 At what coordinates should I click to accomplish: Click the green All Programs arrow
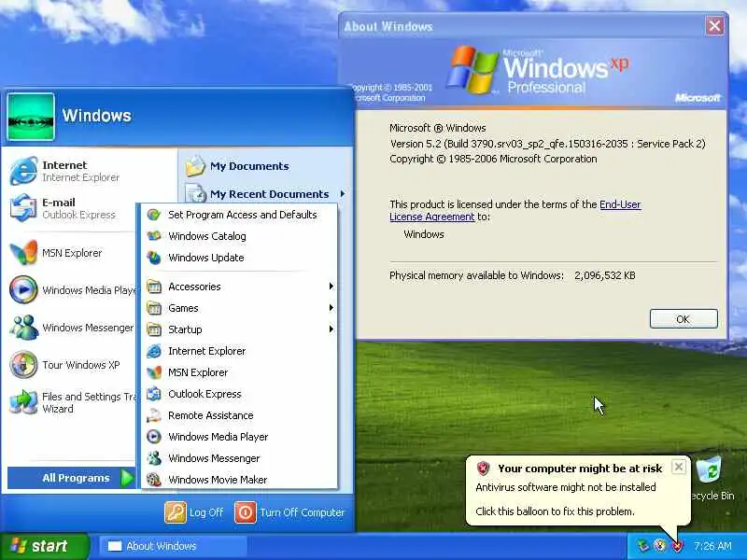coord(127,478)
